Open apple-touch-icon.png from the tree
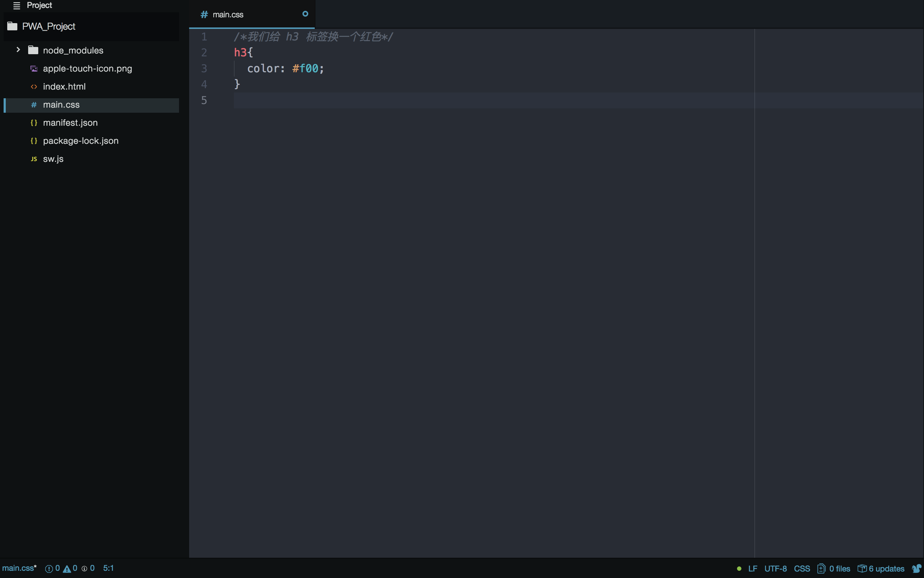The height and width of the screenshot is (578, 924). tap(87, 68)
